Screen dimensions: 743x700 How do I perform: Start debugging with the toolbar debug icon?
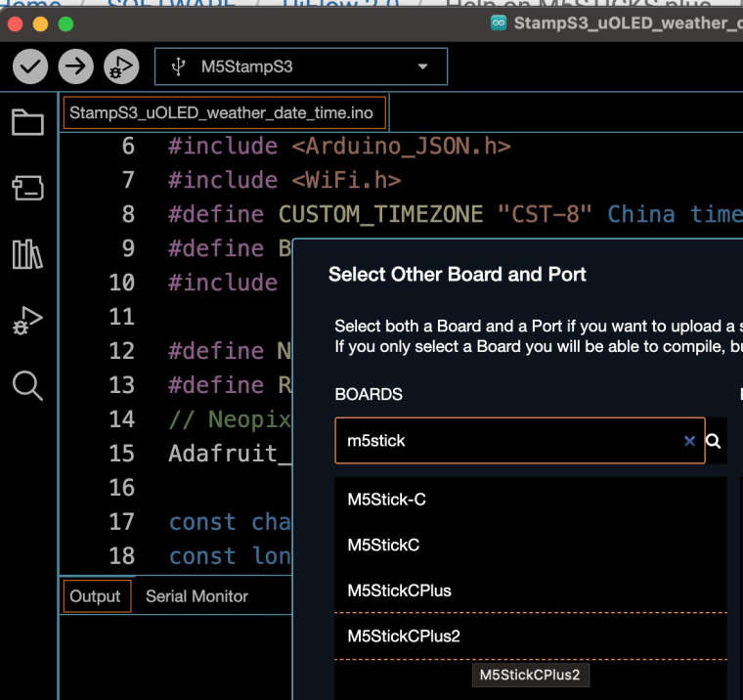click(121, 66)
